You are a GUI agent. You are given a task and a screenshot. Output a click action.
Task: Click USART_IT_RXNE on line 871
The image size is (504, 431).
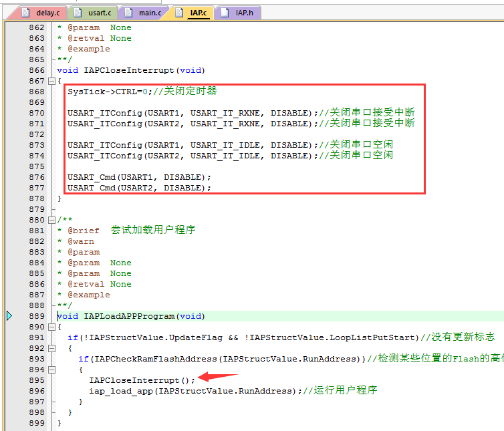coord(225,124)
